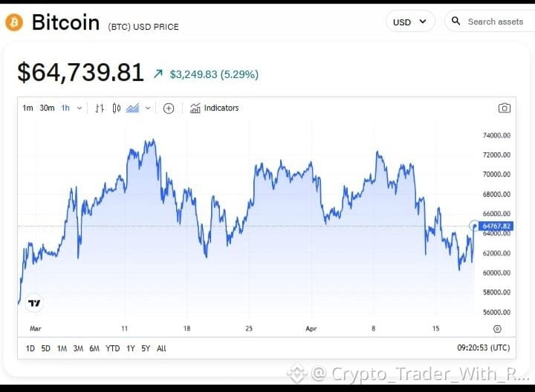Open the USD currency dropdown

click(x=410, y=22)
